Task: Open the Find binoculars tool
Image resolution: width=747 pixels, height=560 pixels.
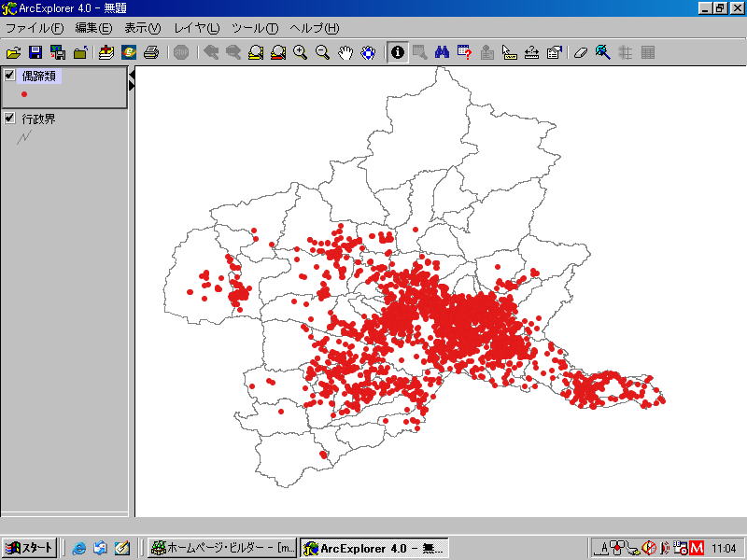Action: [x=443, y=52]
